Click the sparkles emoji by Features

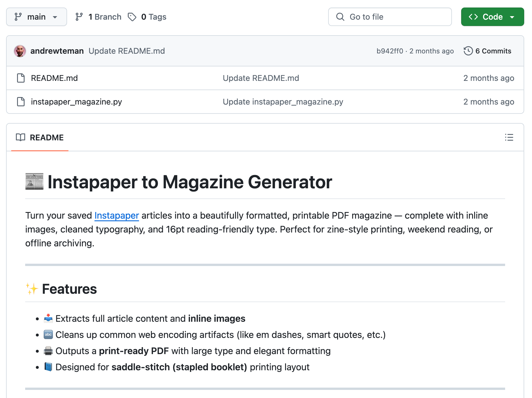point(32,289)
